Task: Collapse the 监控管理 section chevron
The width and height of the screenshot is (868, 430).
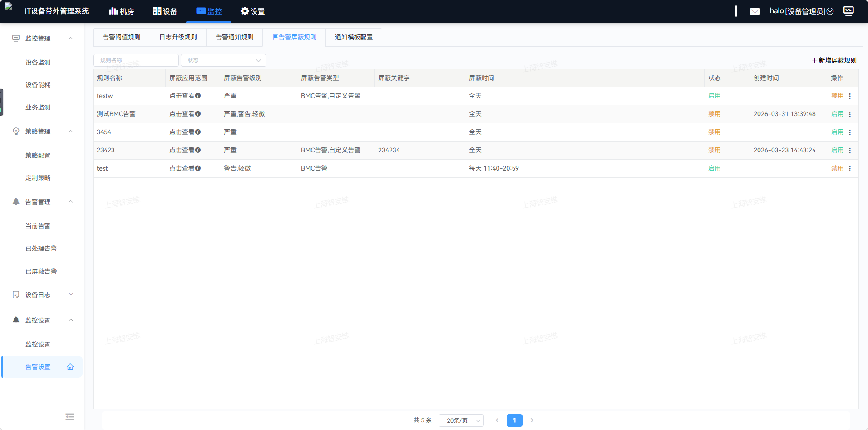Action: click(71, 39)
